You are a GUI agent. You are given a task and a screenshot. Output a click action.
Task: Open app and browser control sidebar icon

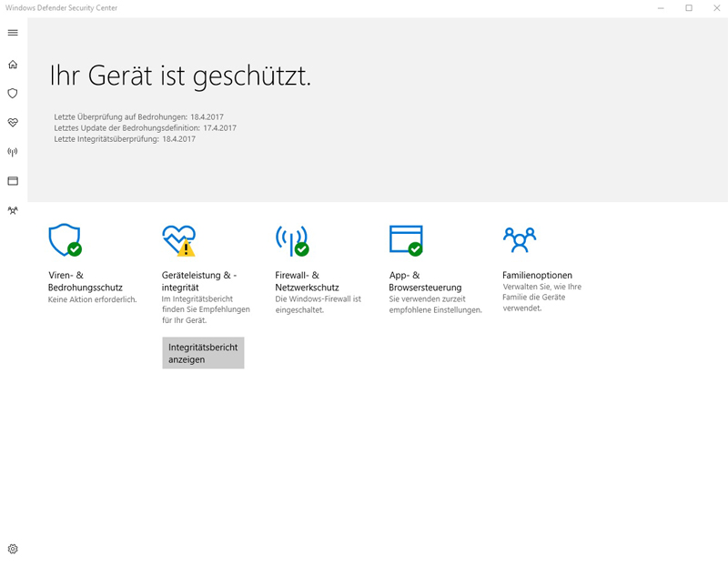[13, 181]
